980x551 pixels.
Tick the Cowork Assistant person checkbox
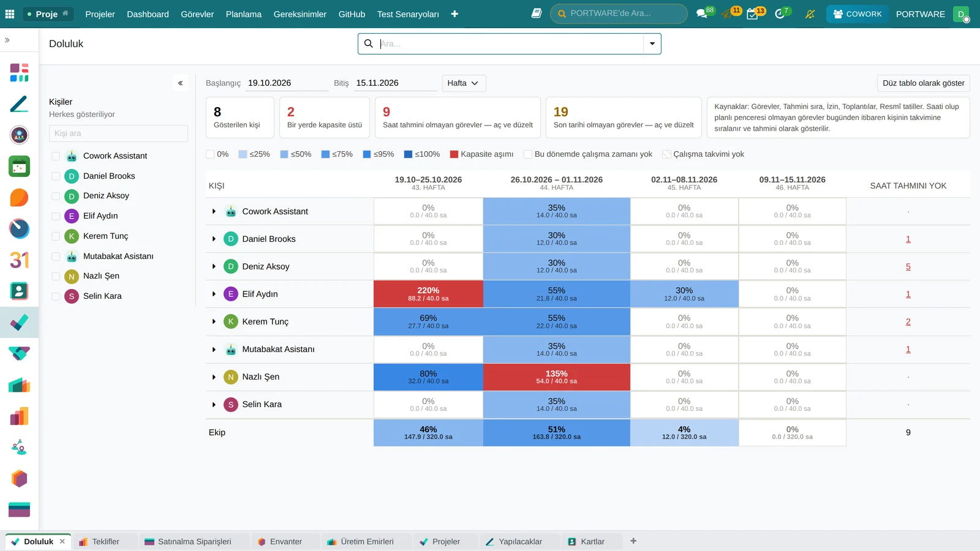click(56, 156)
